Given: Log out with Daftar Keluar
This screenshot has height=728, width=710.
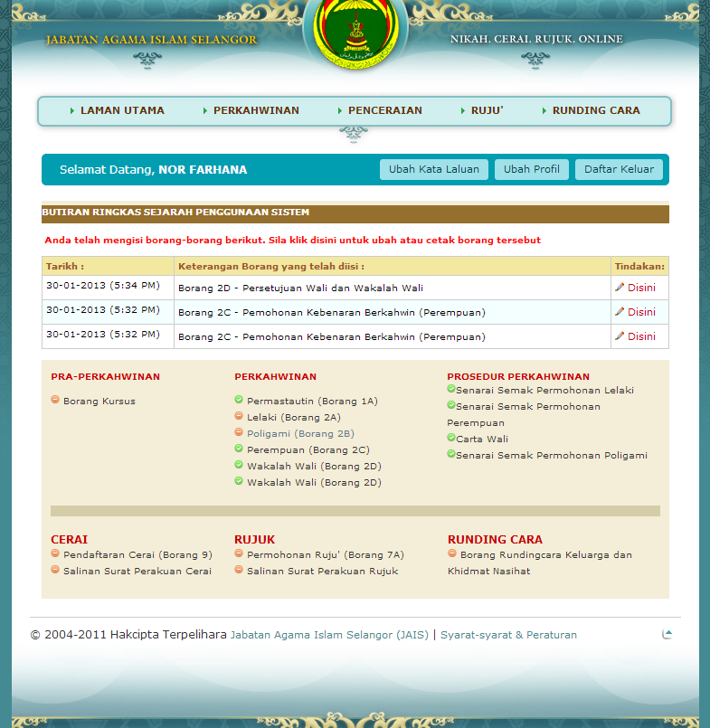Looking at the screenshot, I should pyautogui.click(x=619, y=169).
